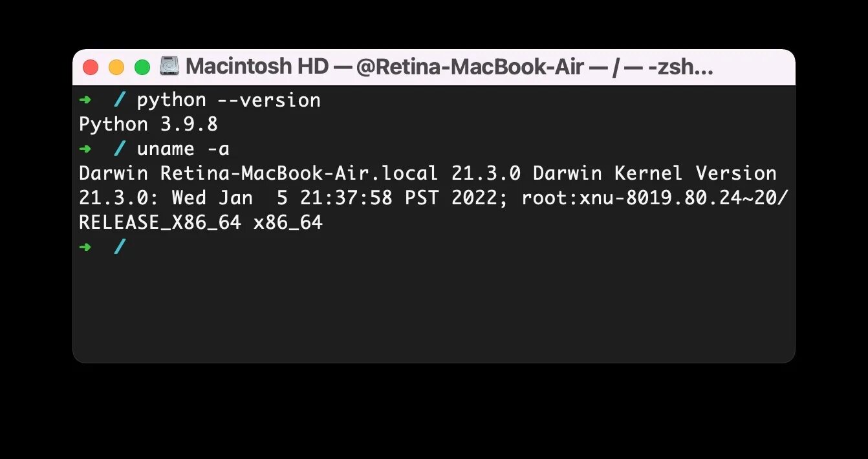Click the green prompt arrow before uname command

85,149
